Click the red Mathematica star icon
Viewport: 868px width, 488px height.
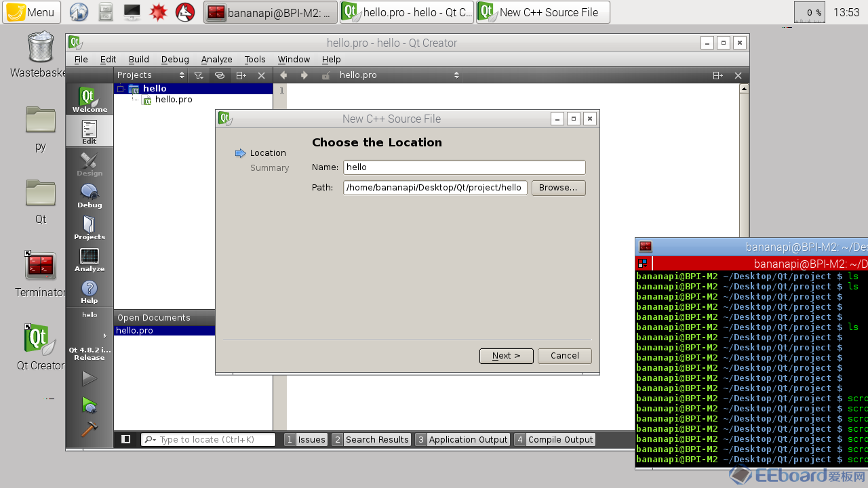(x=158, y=12)
